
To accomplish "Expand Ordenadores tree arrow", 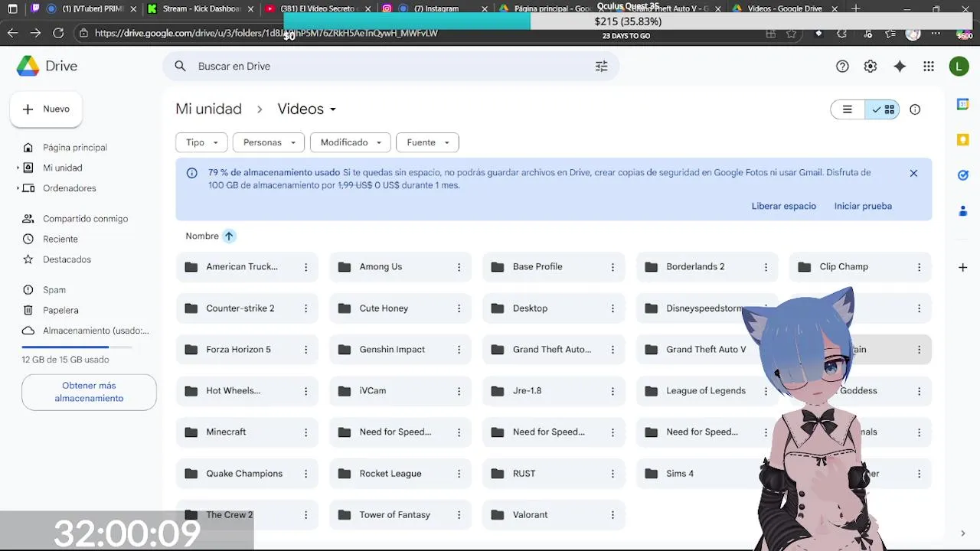I will (18, 188).
